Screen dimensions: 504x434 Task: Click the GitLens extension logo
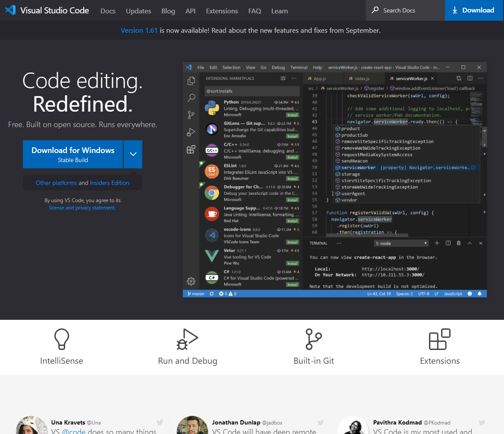[x=212, y=129]
